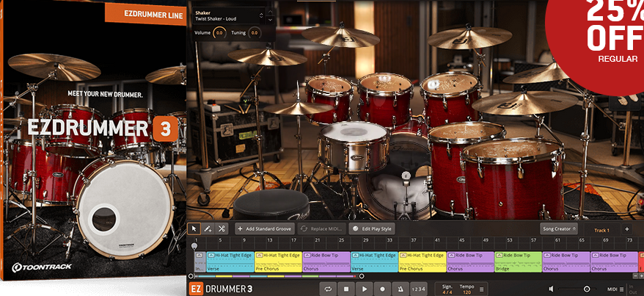This screenshot has height=296, width=644.
Task: Click the Toontrack logo on box
Action: pyautogui.click(x=42, y=267)
